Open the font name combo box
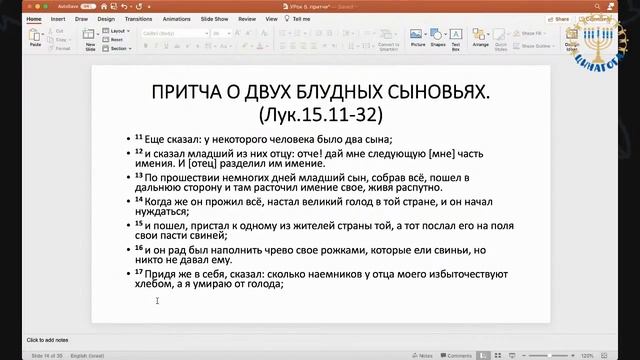Viewport: 640px width, 360px height. 176,33
